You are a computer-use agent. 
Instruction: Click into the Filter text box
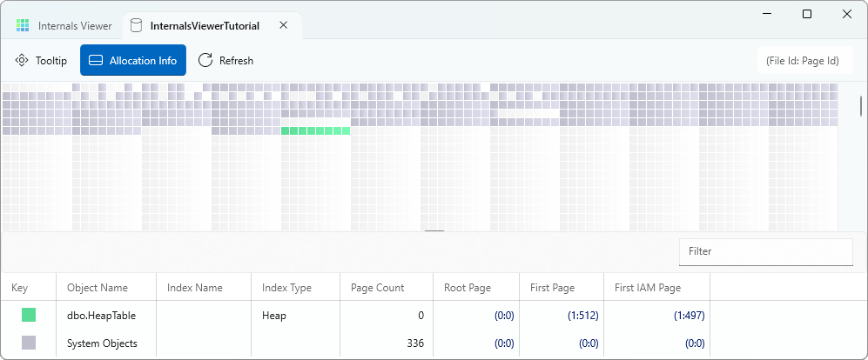point(765,251)
